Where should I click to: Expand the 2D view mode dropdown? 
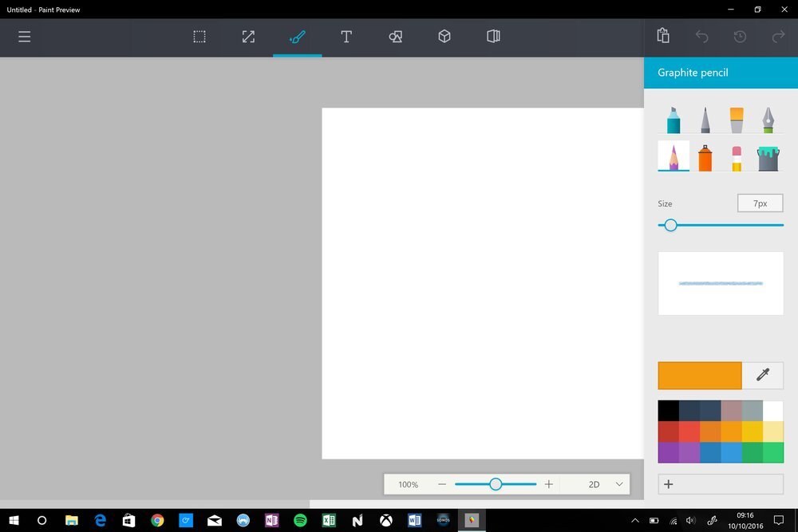pyautogui.click(x=618, y=484)
